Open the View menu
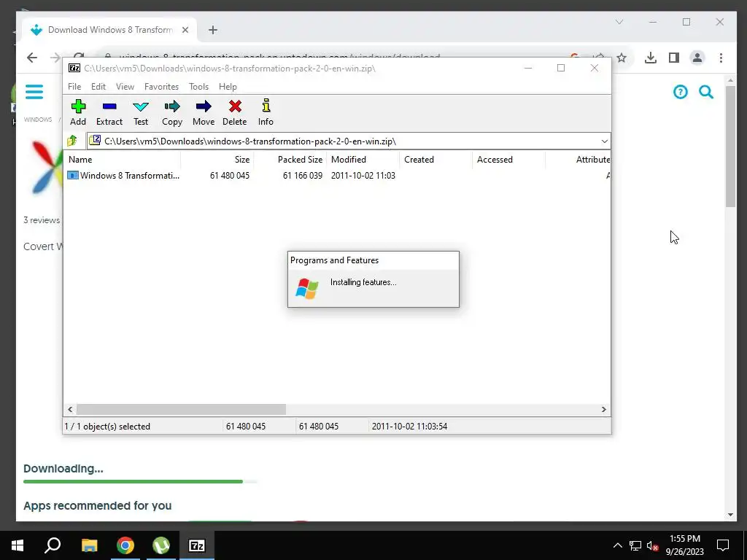747x560 pixels. (x=125, y=87)
